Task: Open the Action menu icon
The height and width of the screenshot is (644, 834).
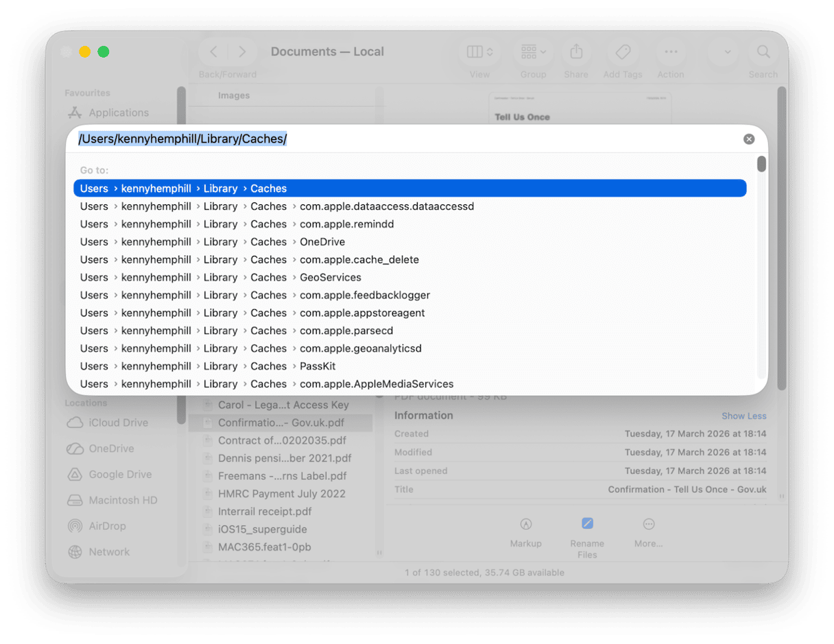Action: pyautogui.click(x=671, y=51)
